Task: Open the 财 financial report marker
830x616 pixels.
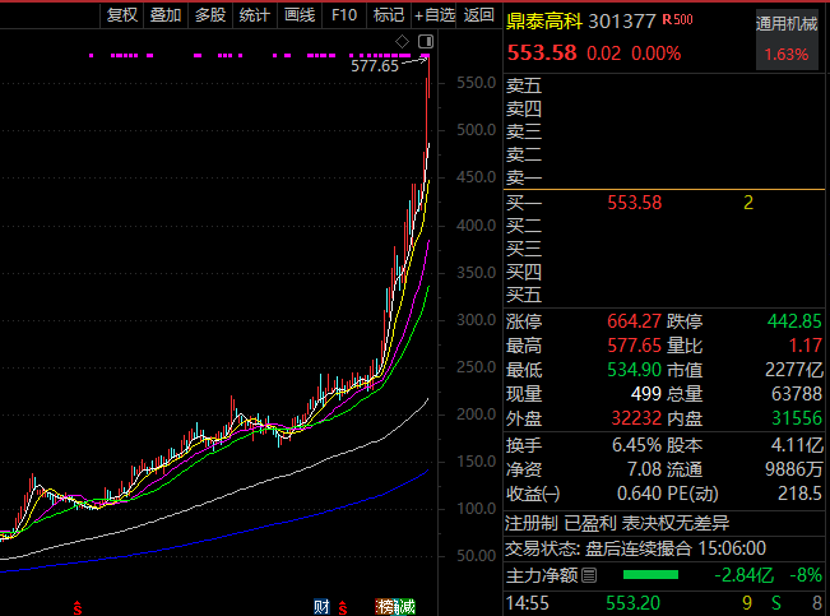Action: (x=321, y=606)
